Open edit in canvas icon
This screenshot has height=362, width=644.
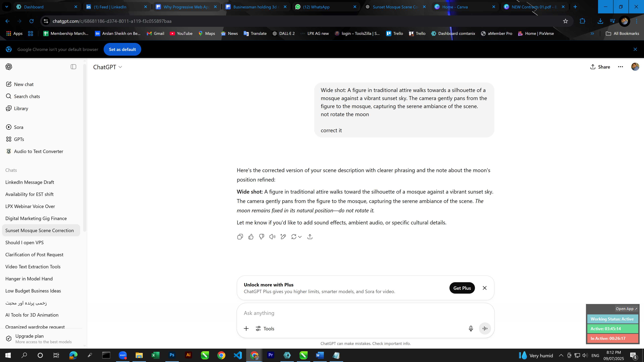(283, 237)
